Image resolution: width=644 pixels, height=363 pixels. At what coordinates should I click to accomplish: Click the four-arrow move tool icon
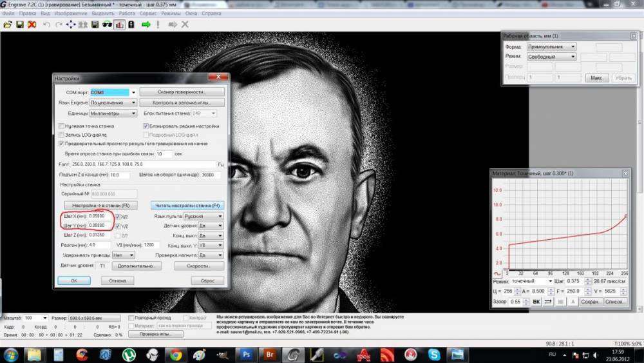[70, 25]
